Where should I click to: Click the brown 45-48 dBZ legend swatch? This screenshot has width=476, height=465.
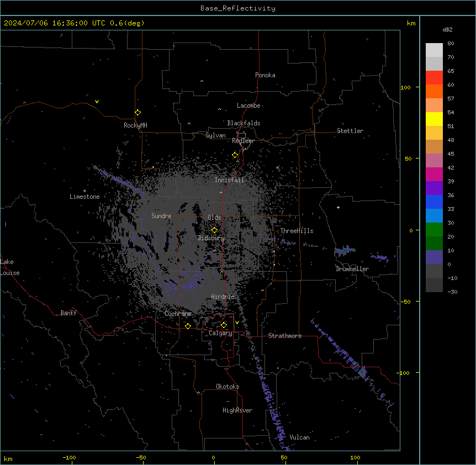tap(434, 146)
